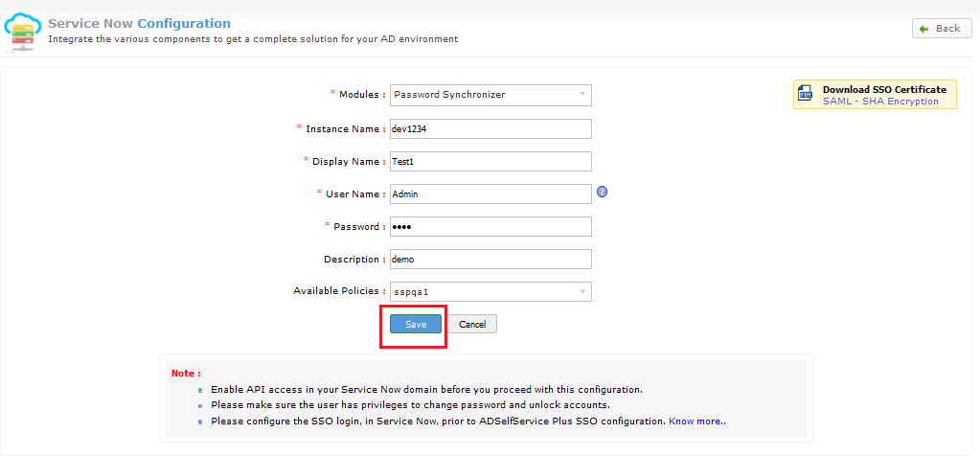The width and height of the screenshot is (980, 456).
Task: Click the red Note label
Action: click(x=186, y=373)
